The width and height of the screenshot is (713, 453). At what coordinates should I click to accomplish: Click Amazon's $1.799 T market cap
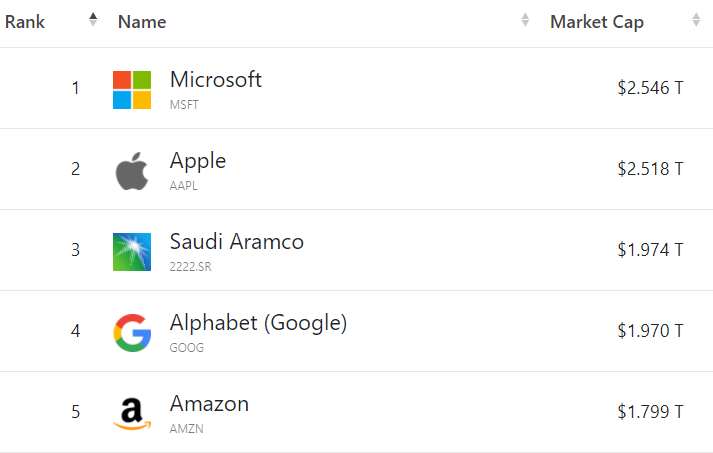(650, 412)
